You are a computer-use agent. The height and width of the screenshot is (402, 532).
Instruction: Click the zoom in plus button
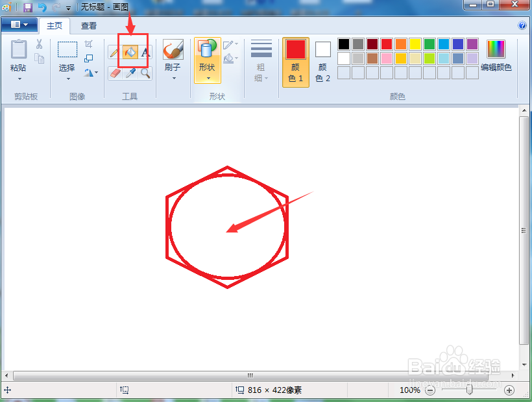(x=509, y=390)
